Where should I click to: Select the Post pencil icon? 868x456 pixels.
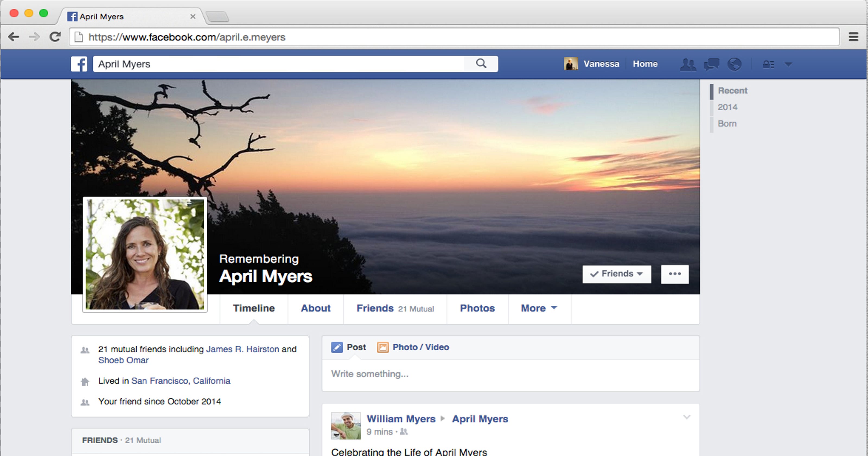337,347
